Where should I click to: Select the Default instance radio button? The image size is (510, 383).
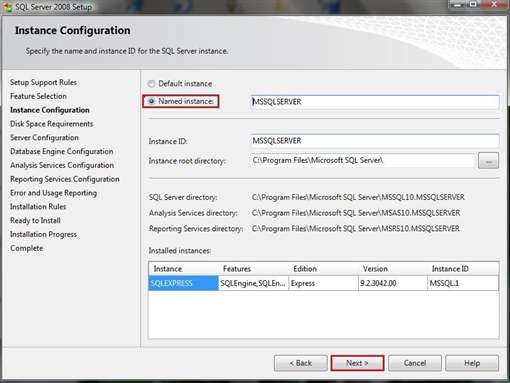(x=152, y=84)
